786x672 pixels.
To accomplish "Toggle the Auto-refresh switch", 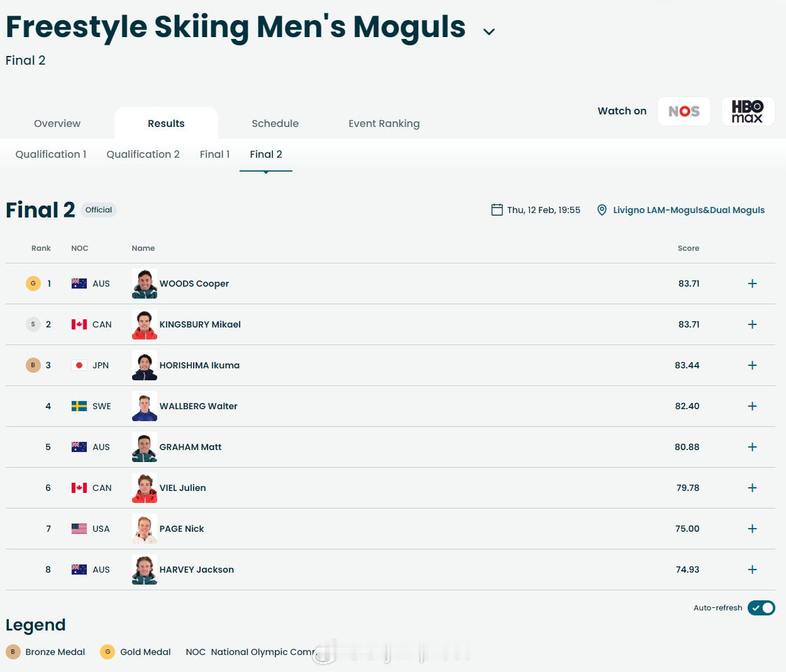I will (761, 608).
